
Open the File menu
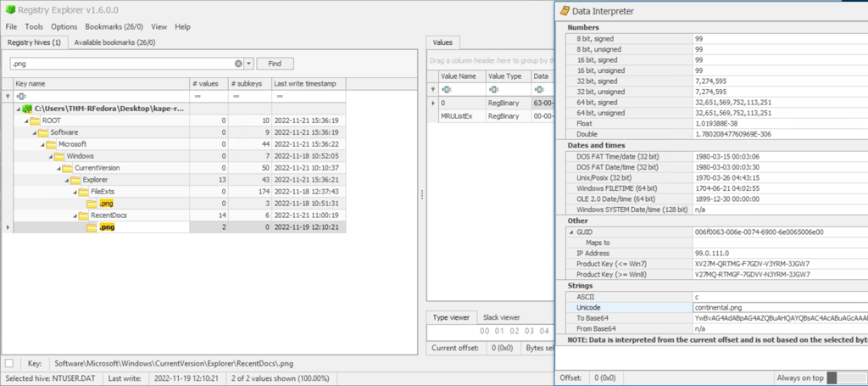11,26
